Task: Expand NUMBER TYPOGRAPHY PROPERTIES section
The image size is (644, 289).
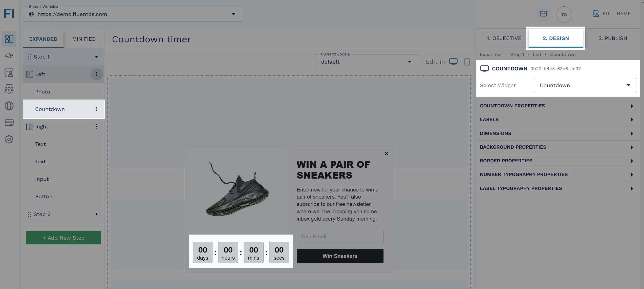Action: 558,175
